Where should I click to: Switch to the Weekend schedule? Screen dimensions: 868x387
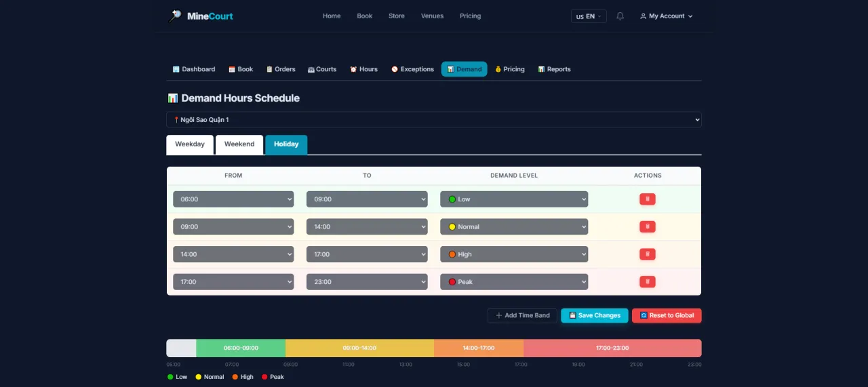point(239,144)
